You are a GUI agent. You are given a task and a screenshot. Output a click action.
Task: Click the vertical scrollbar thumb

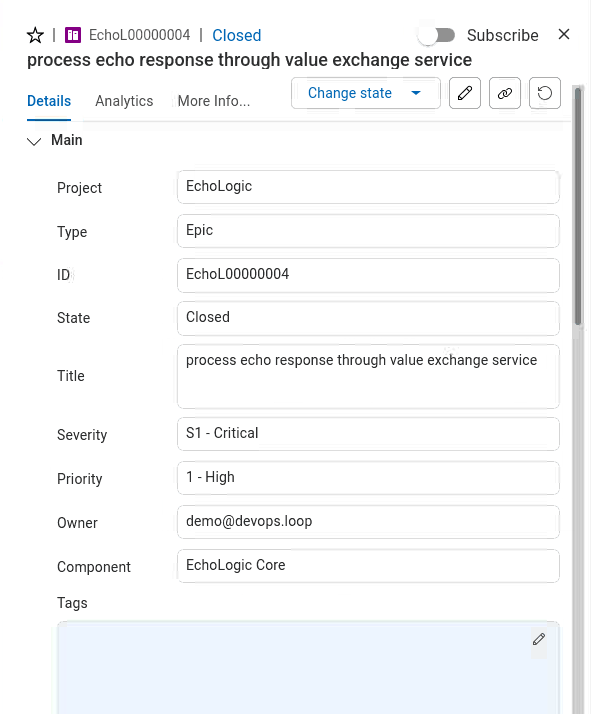coord(578,205)
